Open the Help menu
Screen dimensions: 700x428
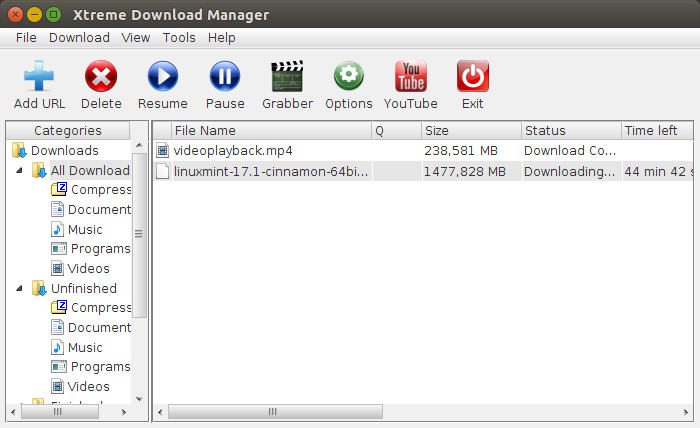(221, 37)
